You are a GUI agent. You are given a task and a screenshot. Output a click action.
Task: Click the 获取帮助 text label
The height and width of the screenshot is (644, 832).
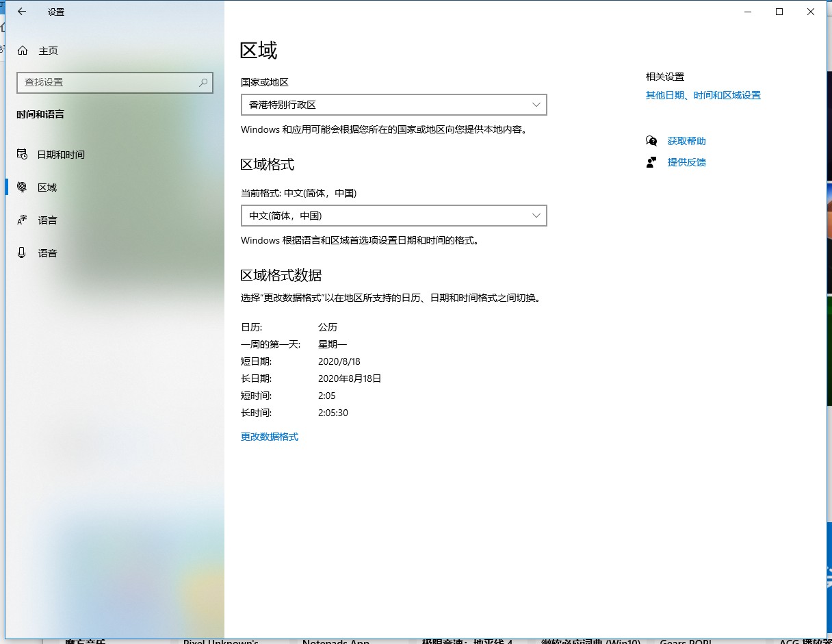685,140
